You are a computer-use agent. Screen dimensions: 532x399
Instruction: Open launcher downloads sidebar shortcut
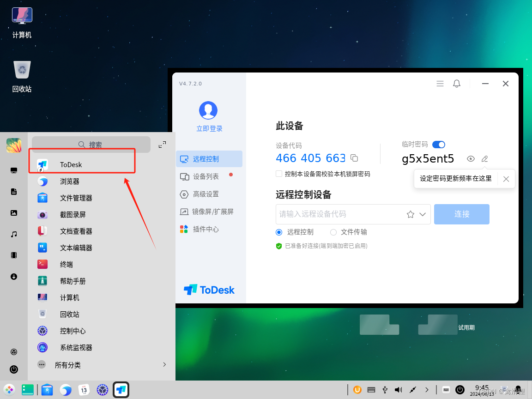(14, 277)
